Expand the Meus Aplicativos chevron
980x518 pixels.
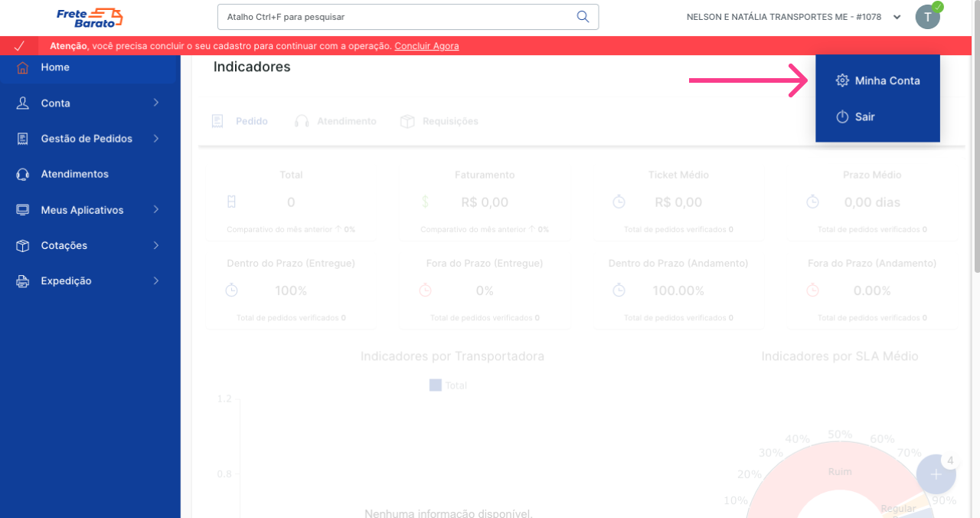pyautogui.click(x=156, y=210)
